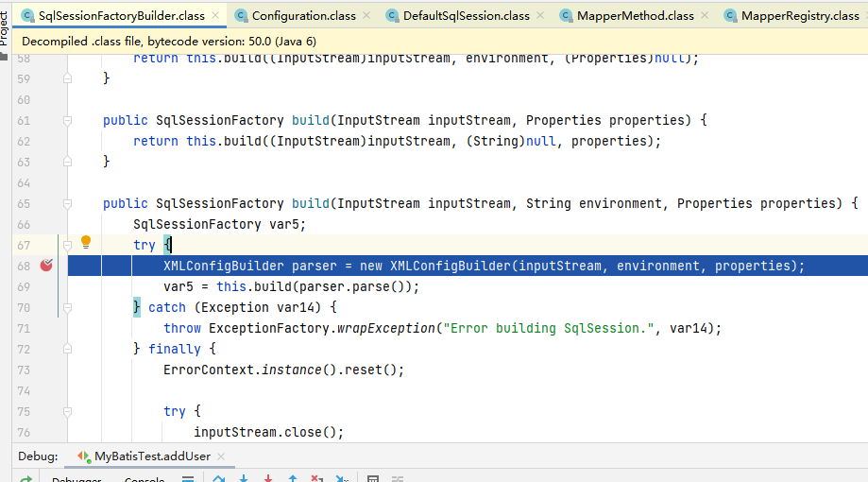
Task: Open the lightbulb intention actions on line 67
Action: [86, 242]
